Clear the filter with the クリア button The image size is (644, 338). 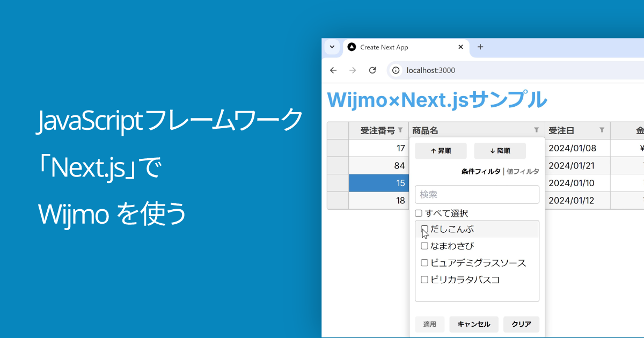click(x=521, y=324)
